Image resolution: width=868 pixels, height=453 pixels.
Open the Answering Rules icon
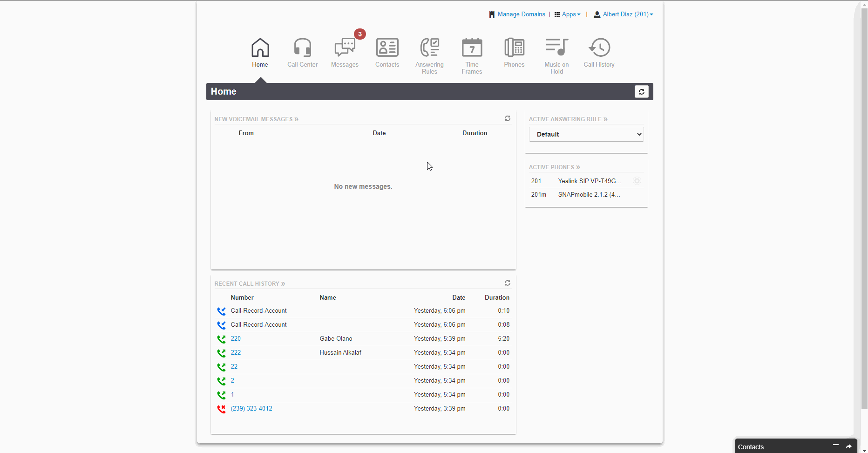tap(429, 48)
